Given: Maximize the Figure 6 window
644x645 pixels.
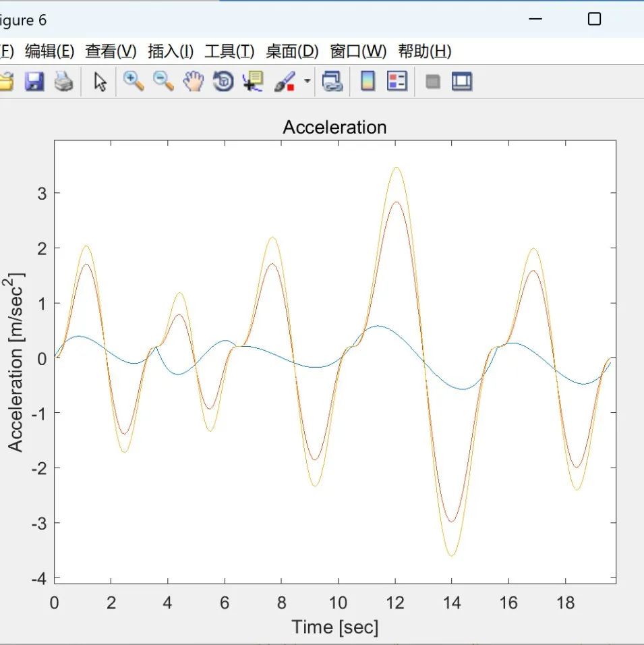Looking at the screenshot, I should click(594, 19).
